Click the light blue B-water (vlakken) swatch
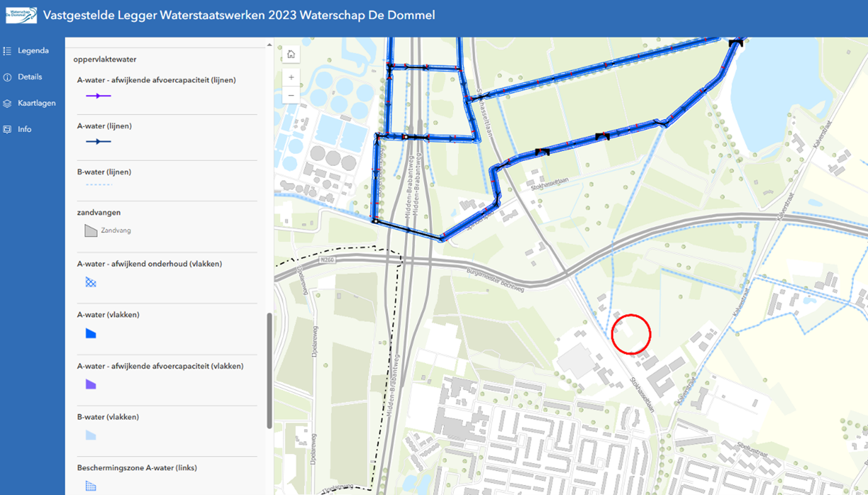 click(x=90, y=436)
